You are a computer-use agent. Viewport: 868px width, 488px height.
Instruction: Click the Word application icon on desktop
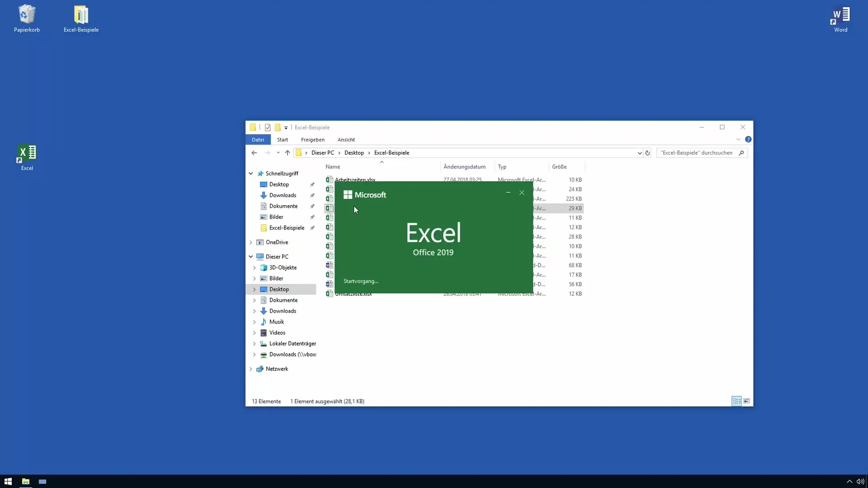[840, 18]
